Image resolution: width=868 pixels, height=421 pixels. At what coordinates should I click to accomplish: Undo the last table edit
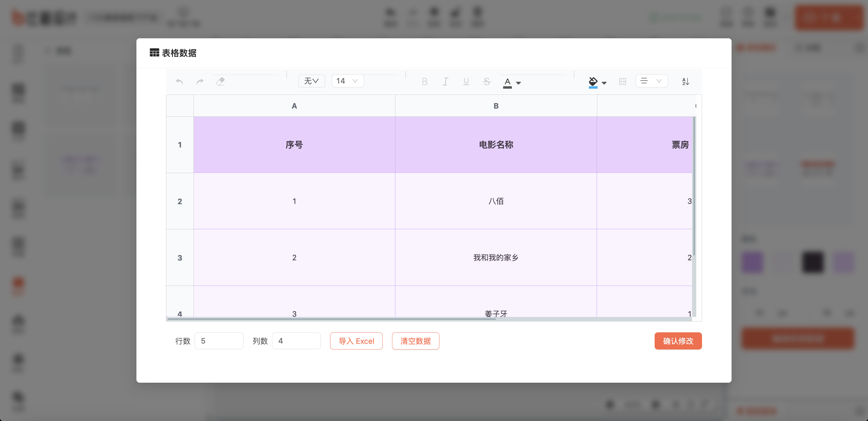tap(179, 81)
